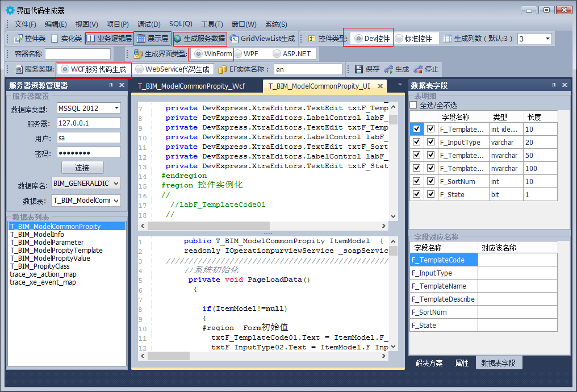Click the 控件类 toolbar icon

click(x=18, y=39)
